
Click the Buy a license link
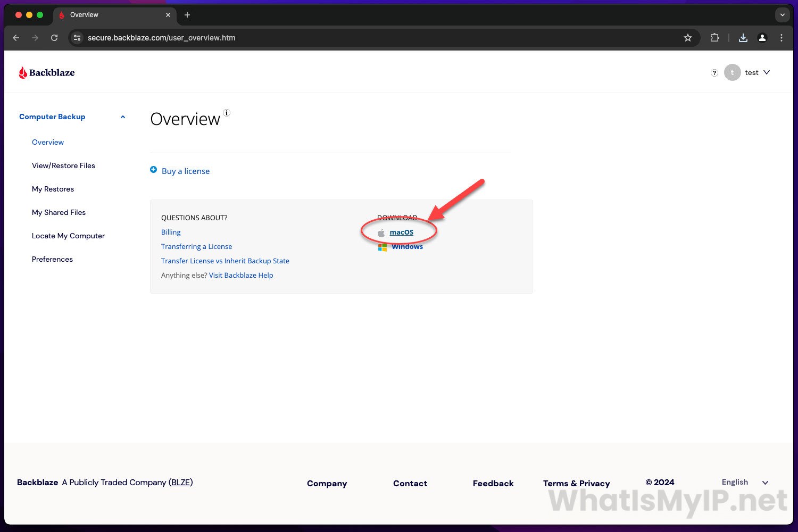[186, 171]
